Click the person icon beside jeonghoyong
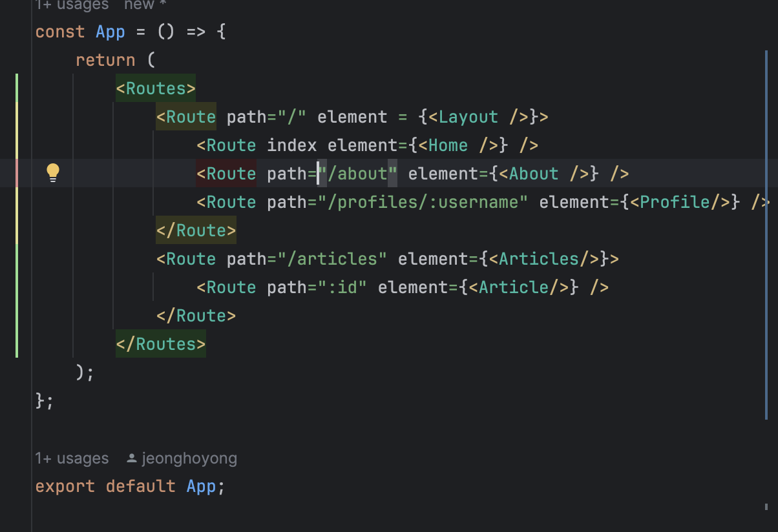Screen dimensions: 778x532 click(x=131, y=458)
